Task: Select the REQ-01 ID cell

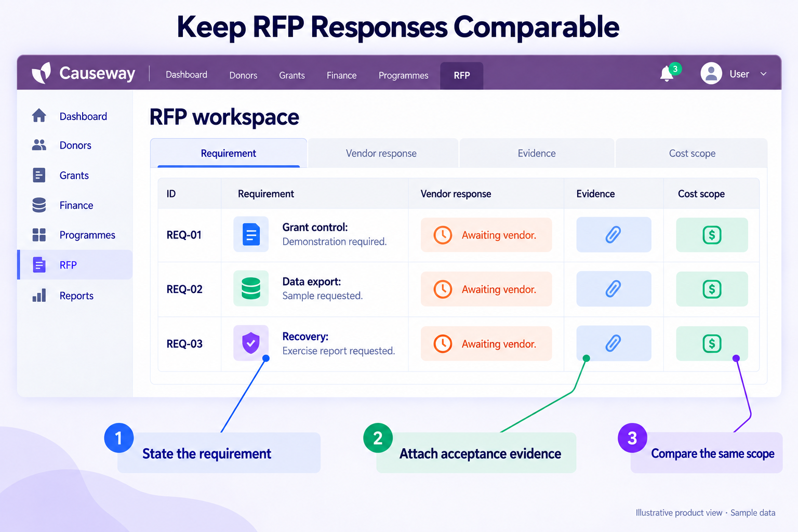Action: pyautogui.click(x=184, y=235)
